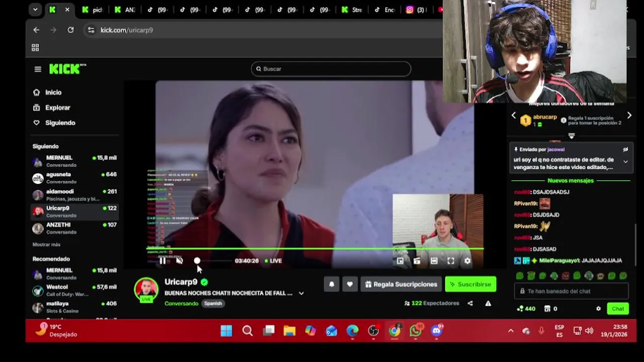
Task: Open MERNUEL under Recomendado section
Action: 74,274
